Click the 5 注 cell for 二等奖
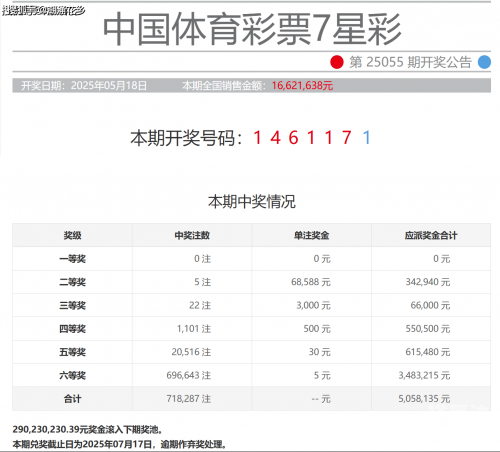The width and height of the screenshot is (500, 452). tap(203, 282)
